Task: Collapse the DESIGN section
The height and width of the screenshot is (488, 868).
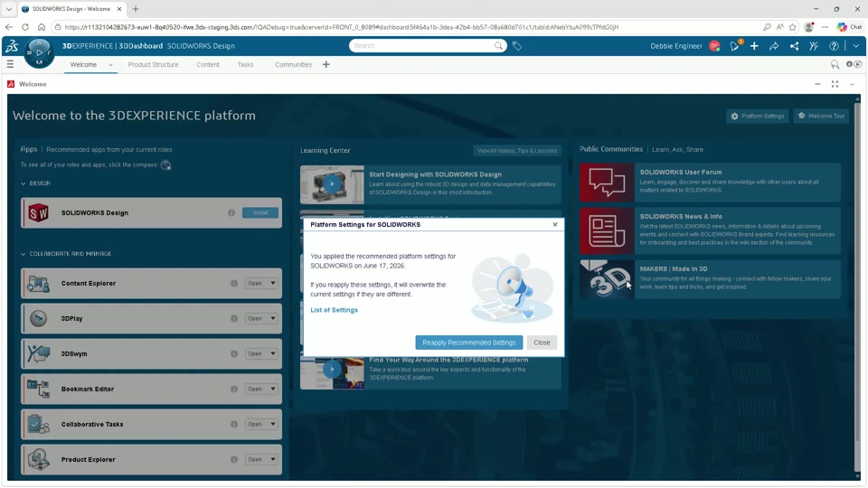Action: pyautogui.click(x=24, y=183)
